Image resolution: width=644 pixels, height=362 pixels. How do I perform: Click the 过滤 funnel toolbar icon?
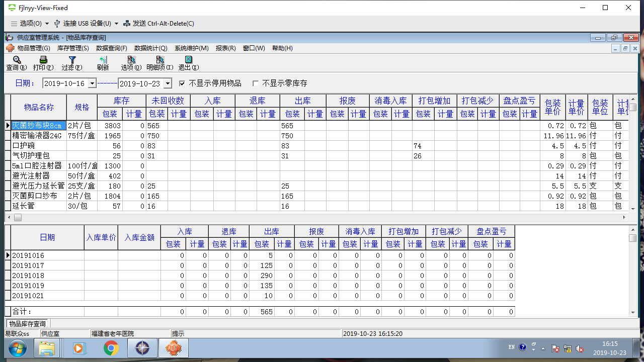(x=72, y=60)
